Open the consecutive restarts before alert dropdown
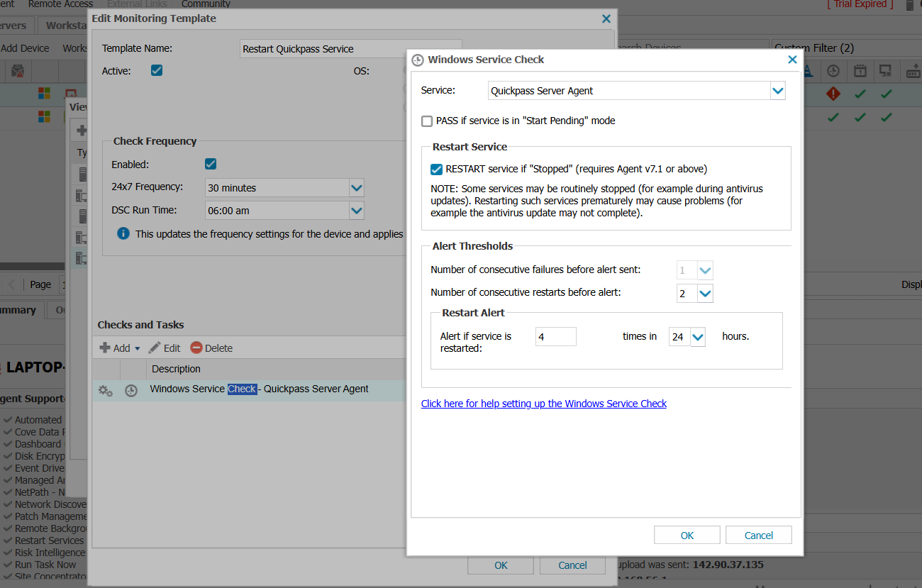 click(705, 294)
